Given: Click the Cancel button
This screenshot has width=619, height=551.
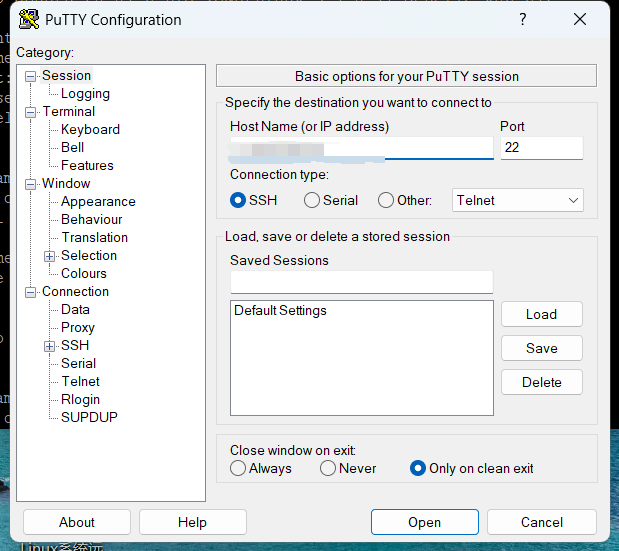Looking at the screenshot, I should [x=542, y=522].
